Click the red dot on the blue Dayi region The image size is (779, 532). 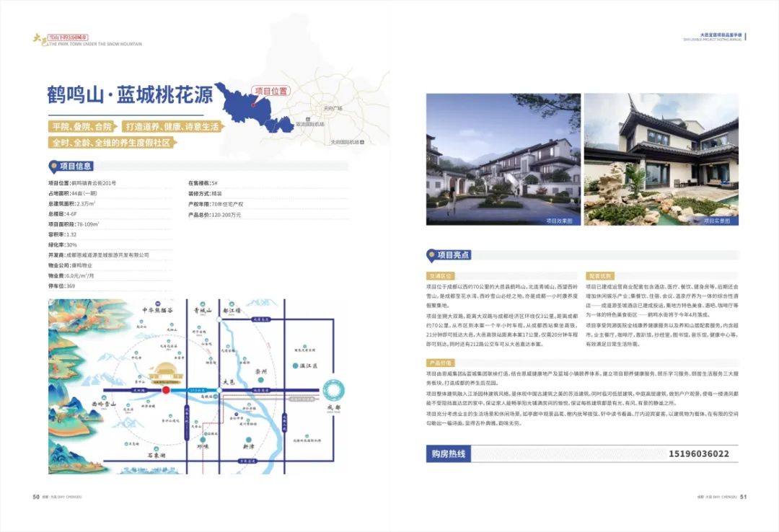click(x=253, y=105)
